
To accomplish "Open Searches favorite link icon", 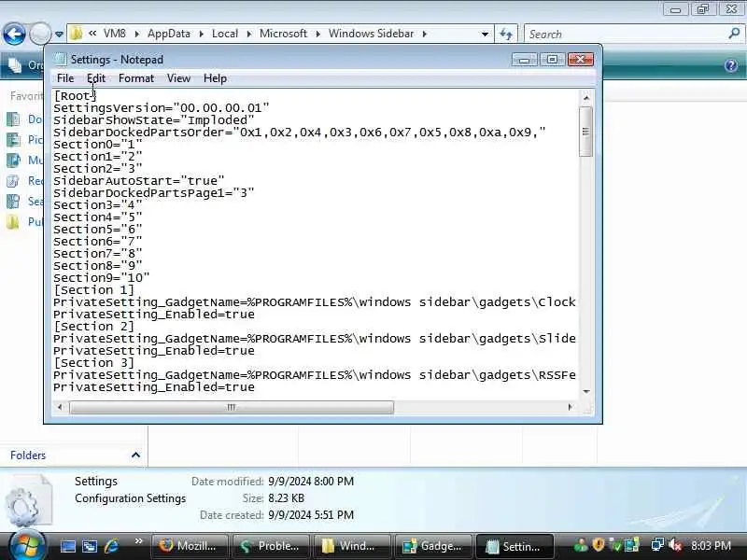I will tap(13, 202).
